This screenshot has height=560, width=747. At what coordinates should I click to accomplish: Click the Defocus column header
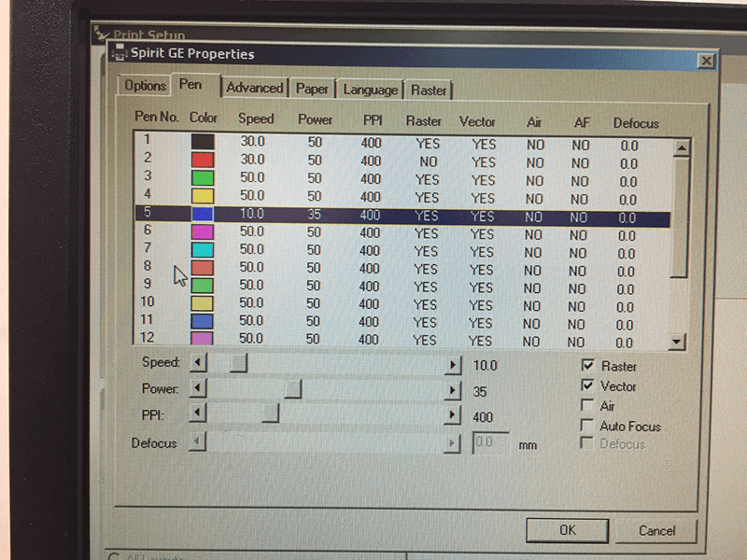636,123
